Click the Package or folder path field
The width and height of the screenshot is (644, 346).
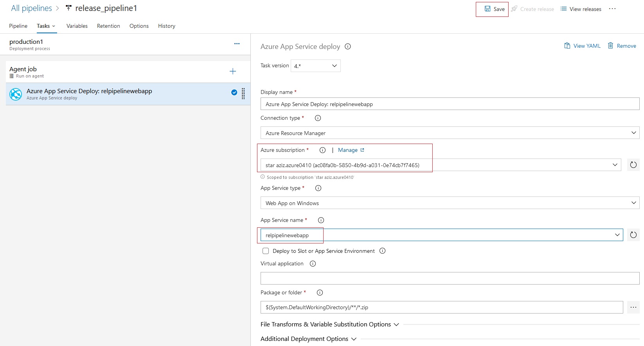(x=442, y=307)
